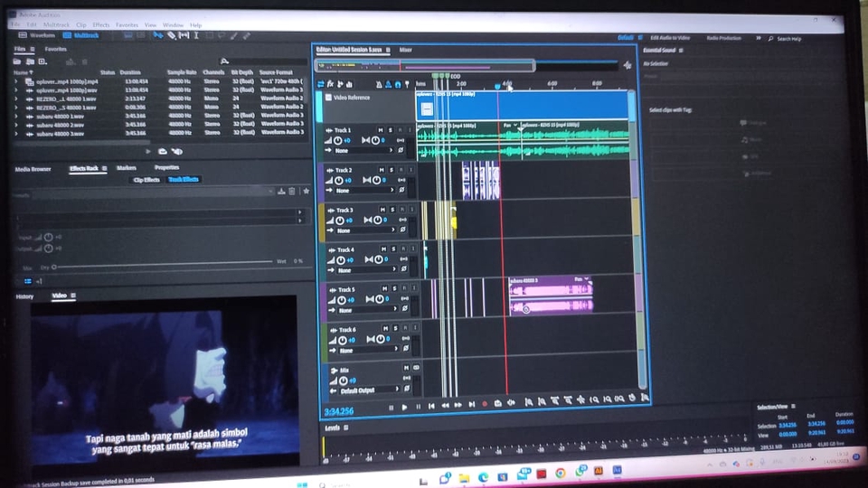The image size is (868, 488).
Task: Click the Clip Effects button
Action: click(146, 180)
